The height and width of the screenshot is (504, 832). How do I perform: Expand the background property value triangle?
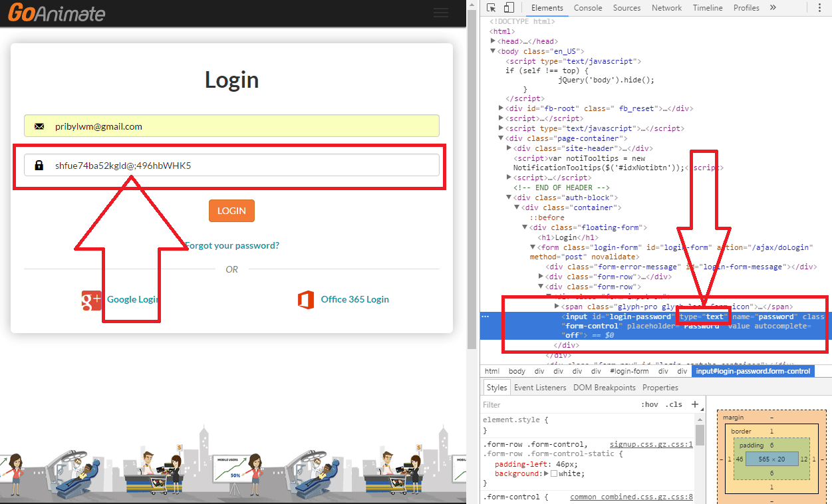click(x=547, y=473)
